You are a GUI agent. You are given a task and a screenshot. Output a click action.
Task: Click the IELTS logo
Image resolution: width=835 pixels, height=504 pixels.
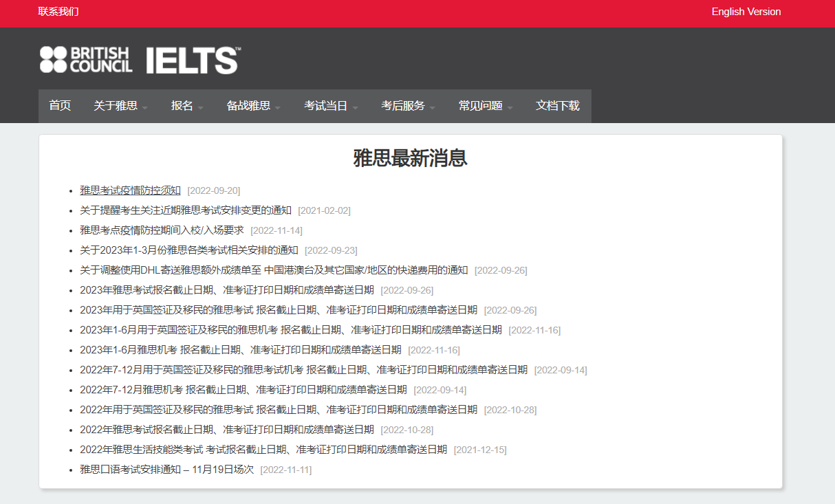point(193,60)
